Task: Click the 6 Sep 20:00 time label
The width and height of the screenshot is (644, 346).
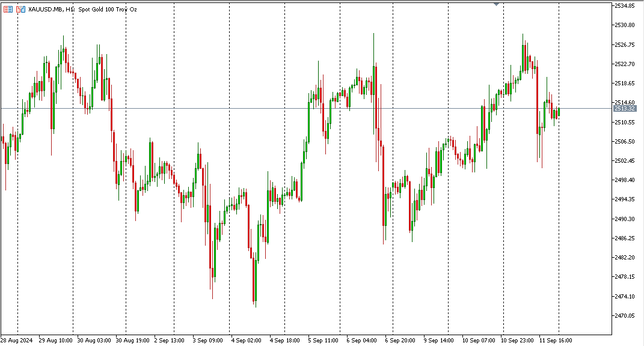Action: pyautogui.click(x=400, y=340)
